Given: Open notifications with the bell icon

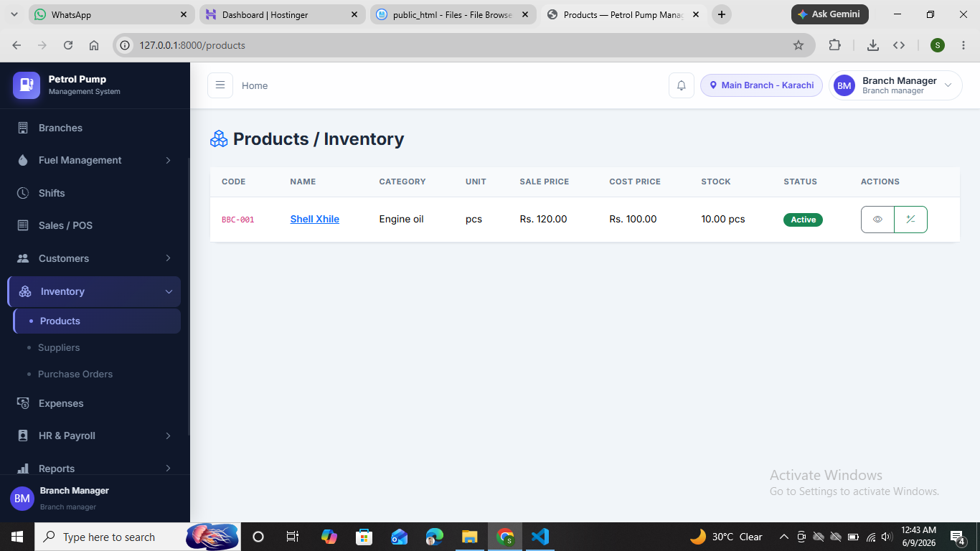Looking at the screenshot, I should pyautogui.click(x=682, y=85).
